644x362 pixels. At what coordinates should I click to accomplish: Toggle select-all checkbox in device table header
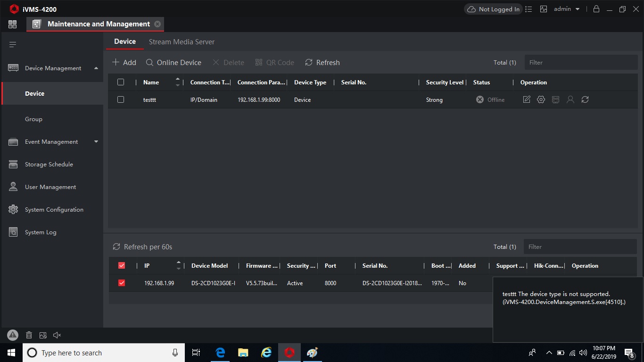pos(121,82)
